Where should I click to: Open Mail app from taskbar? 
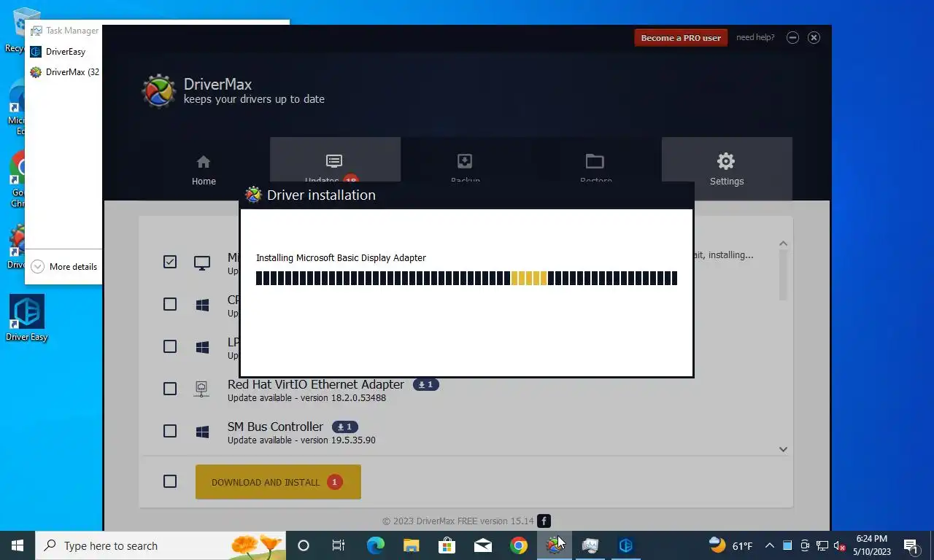tap(482, 545)
